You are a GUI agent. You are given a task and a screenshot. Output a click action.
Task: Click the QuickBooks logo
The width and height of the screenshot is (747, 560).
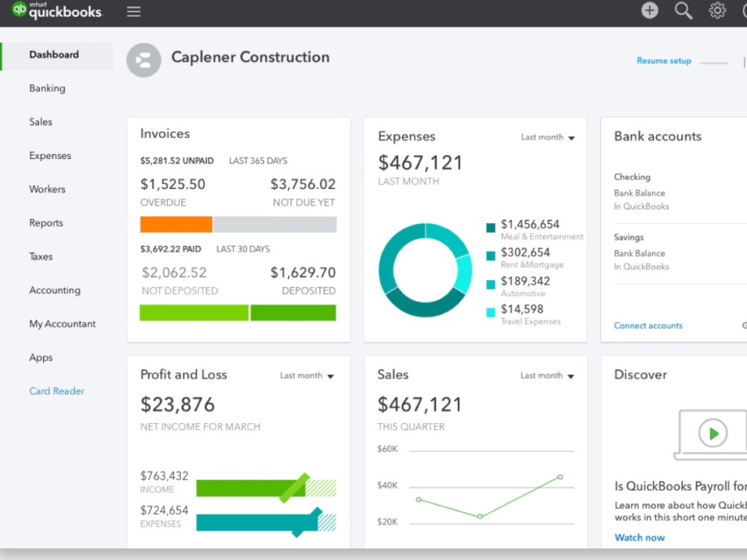57,10
